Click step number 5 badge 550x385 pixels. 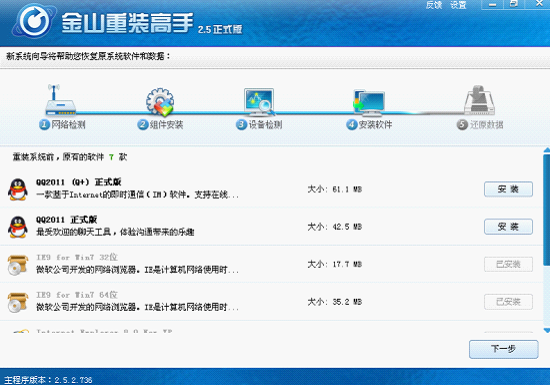coord(462,124)
